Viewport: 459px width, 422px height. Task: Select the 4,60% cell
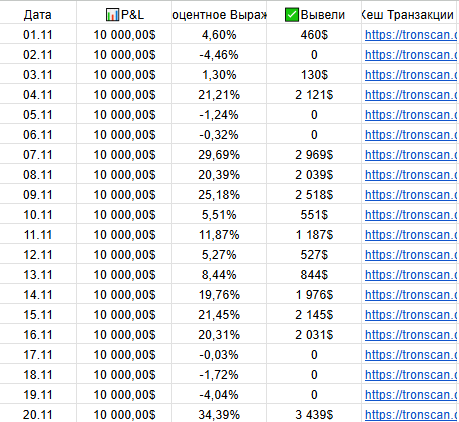(x=219, y=34)
